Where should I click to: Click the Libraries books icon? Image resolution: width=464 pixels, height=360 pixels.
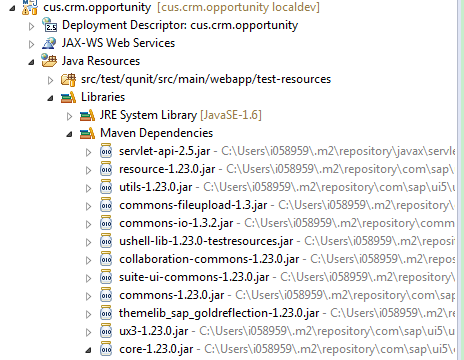tap(68, 97)
